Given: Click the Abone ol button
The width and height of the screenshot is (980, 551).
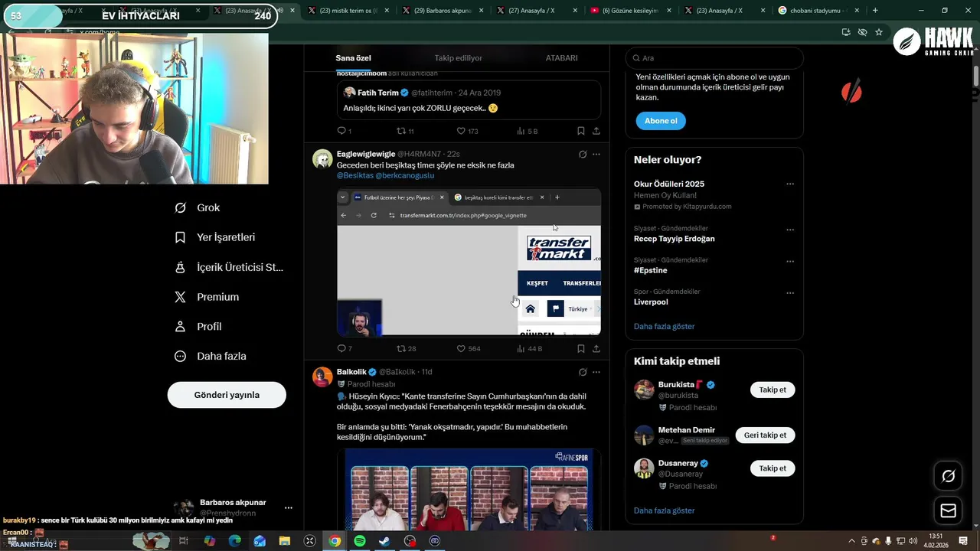Looking at the screenshot, I should tap(661, 121).
